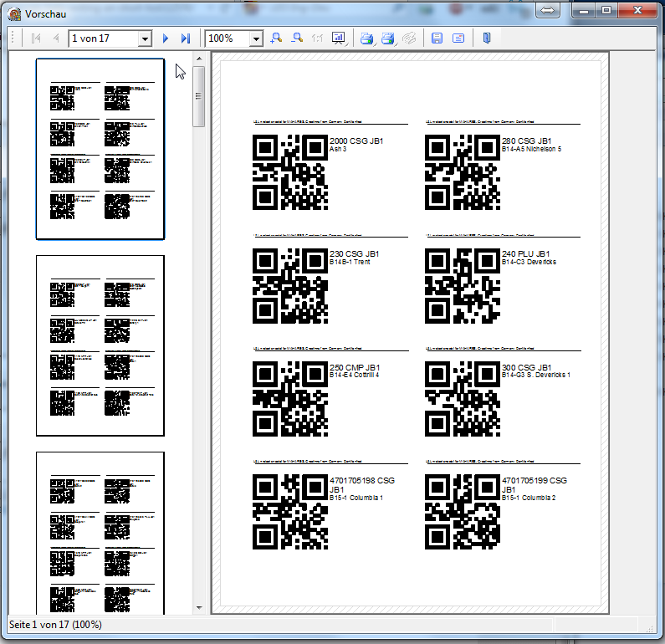Click the zoom out magnifier icon
Image resolution: width=665 pixels, height=644 pixels.
(x=297, y=38)
